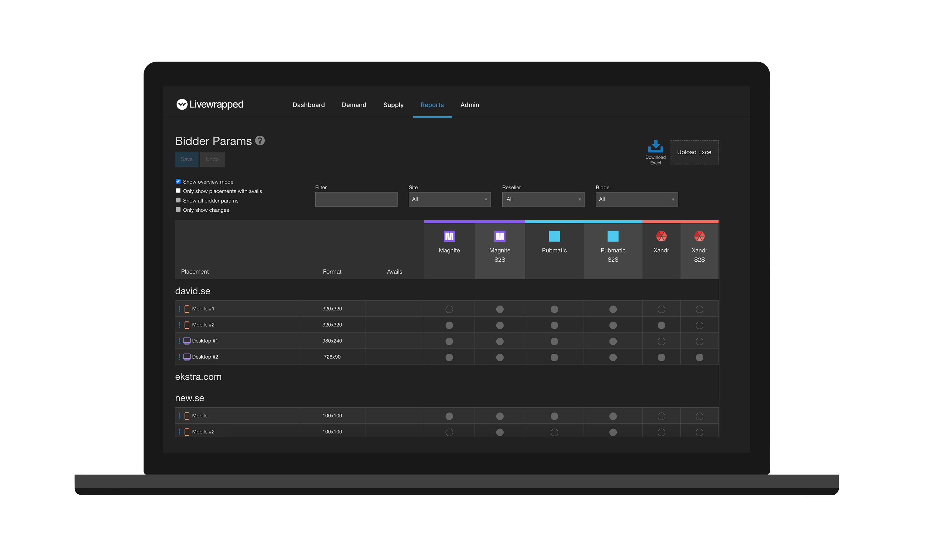Screen dimensions: 928x560
Task: Uncheck Show overview mode
Action: click(x=178, y=182)
